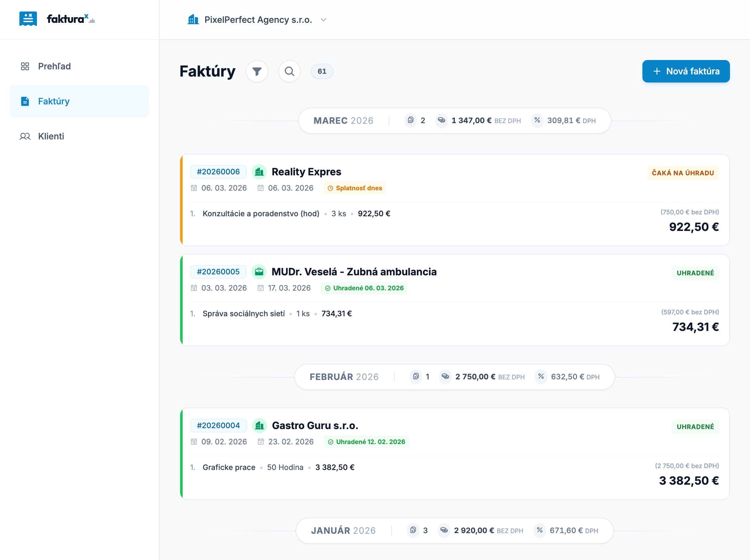Open the Prehľad menu entry
750x560 pixels.
(54, 66)
